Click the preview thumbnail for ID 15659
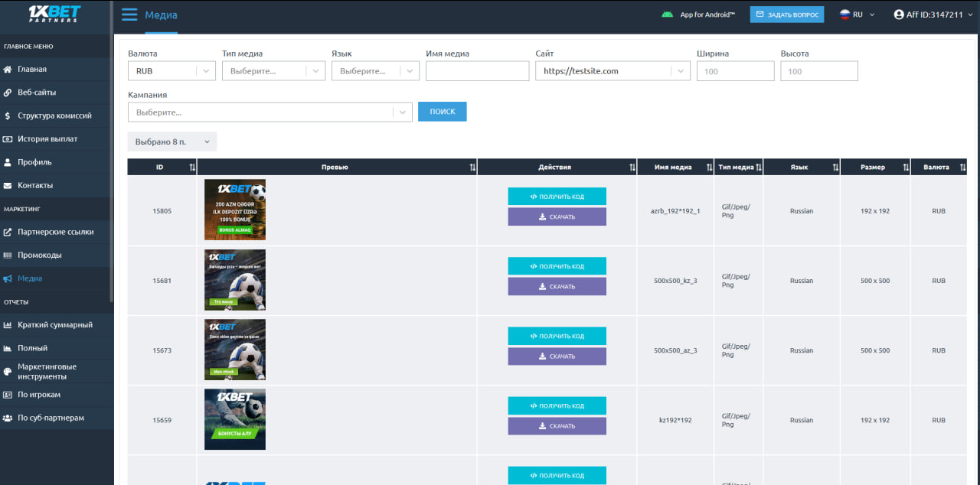980x485 pixels. pos(235,419)
